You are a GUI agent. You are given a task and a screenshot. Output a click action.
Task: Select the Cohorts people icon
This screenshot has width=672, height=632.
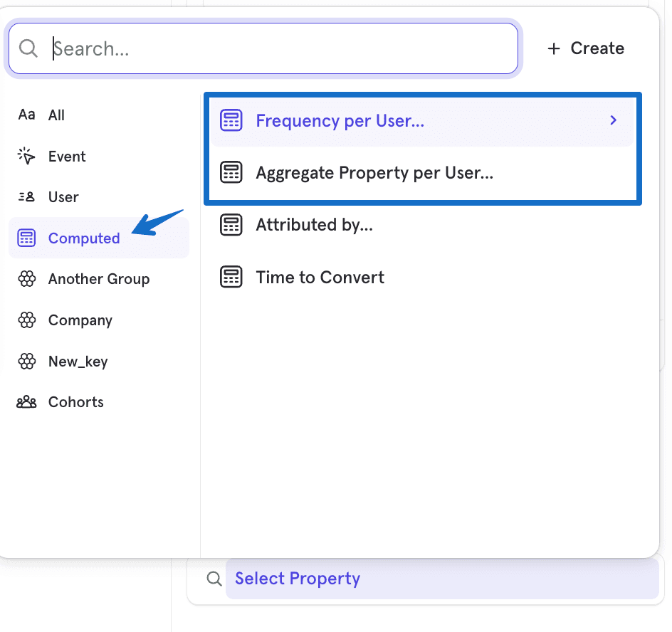pos(26,402)
